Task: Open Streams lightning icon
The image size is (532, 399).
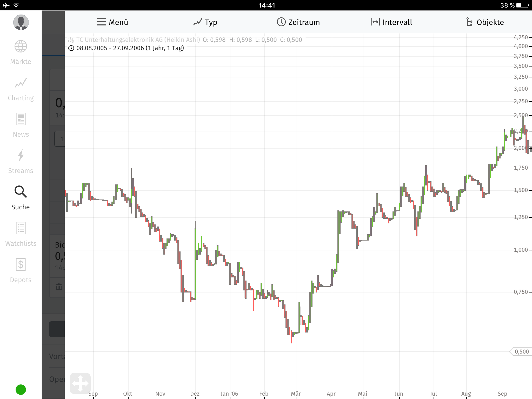Action: coord(21,156)
